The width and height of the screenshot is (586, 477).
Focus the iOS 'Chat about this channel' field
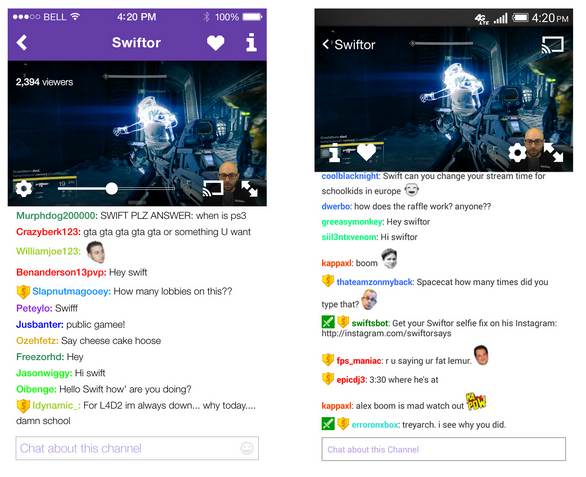(137, 448)
